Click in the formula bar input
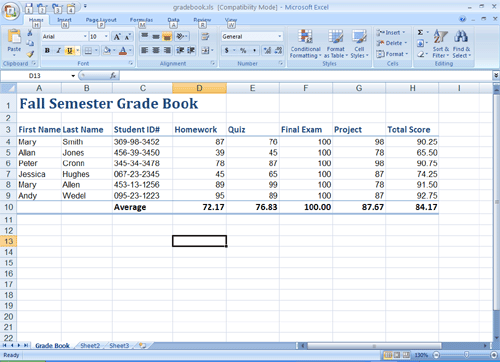Viewport: 500px width, 362px height. pos(305,76)
